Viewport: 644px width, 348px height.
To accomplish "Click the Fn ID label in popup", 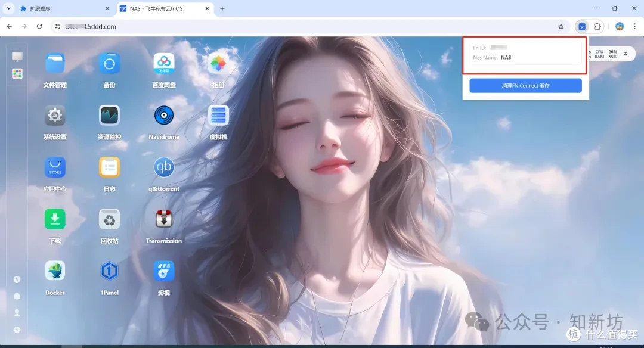I will (479, 48).
